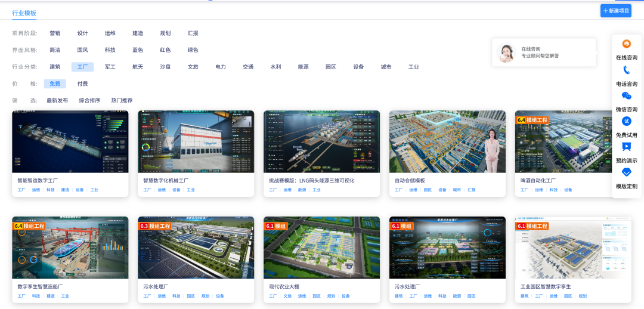The height and width of the screenshot is (309, 644).
Task: Click the 新建项目 button
Action: click(615, 11)
